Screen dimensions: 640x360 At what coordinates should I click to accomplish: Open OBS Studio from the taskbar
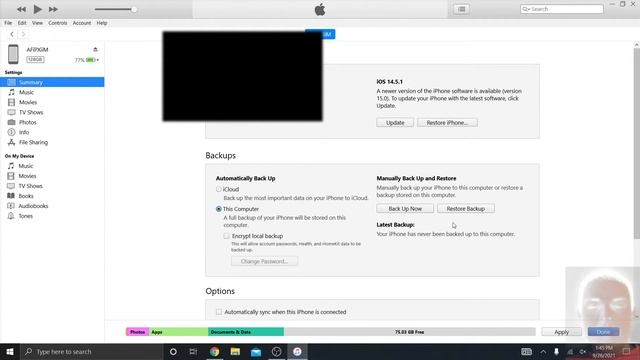point(276,351)
